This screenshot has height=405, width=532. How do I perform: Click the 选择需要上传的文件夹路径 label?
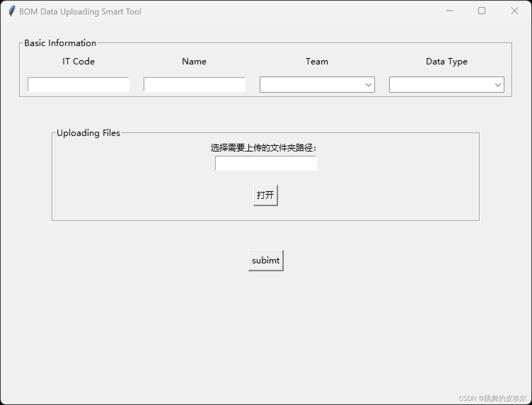click(x=264, y=148)
